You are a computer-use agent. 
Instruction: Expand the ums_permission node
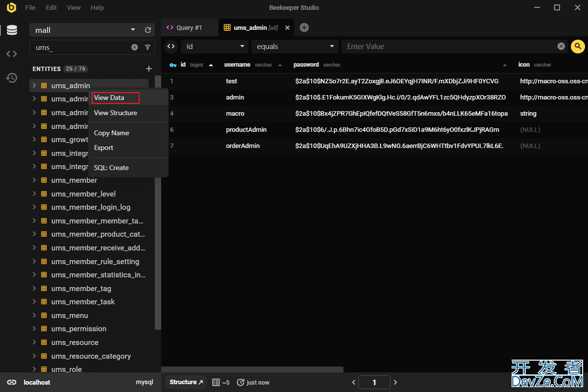[34, 329]
